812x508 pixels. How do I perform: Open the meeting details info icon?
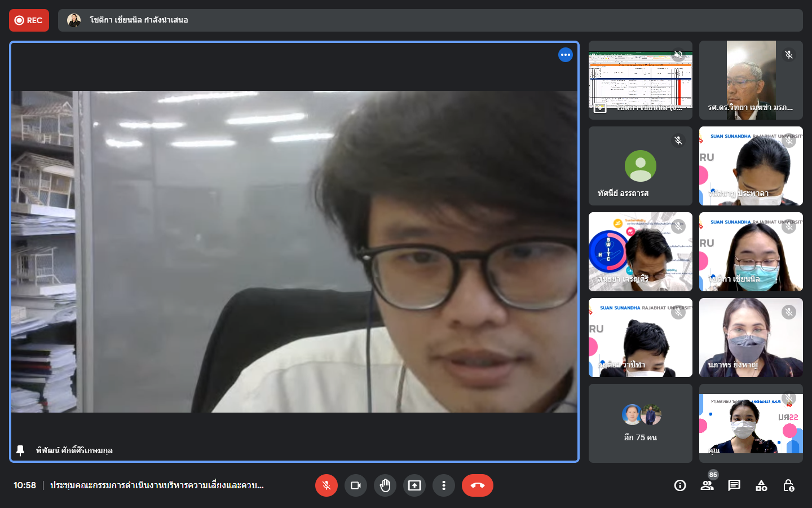680,485
